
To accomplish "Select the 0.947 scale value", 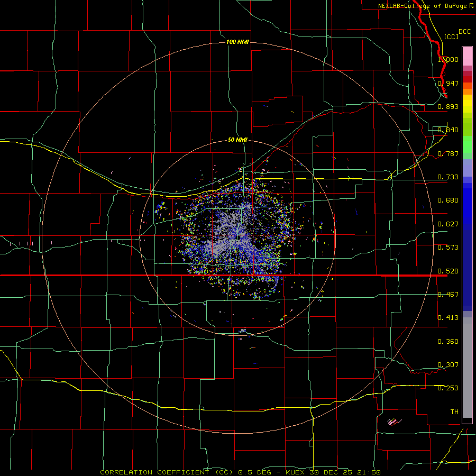I will point(448,83).
